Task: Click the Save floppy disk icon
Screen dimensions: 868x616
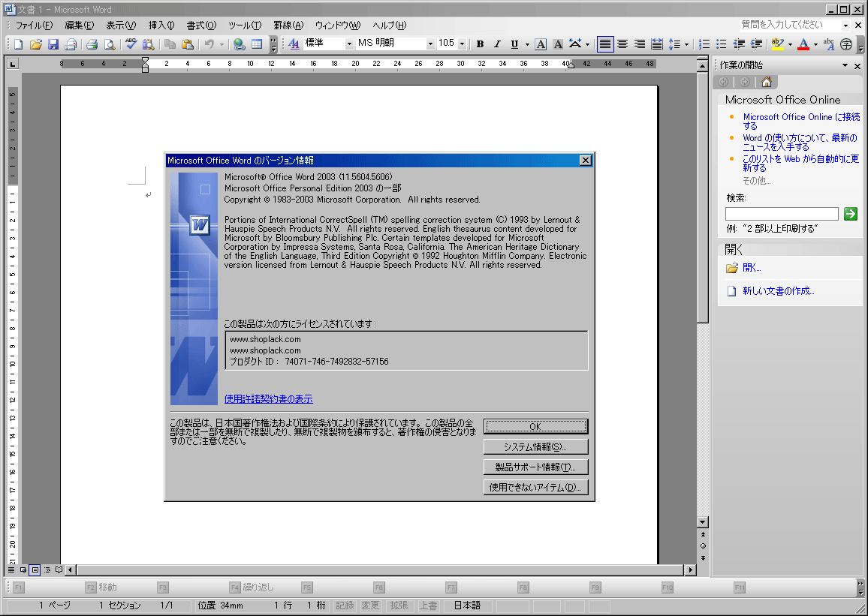Action: coord(53,44)
